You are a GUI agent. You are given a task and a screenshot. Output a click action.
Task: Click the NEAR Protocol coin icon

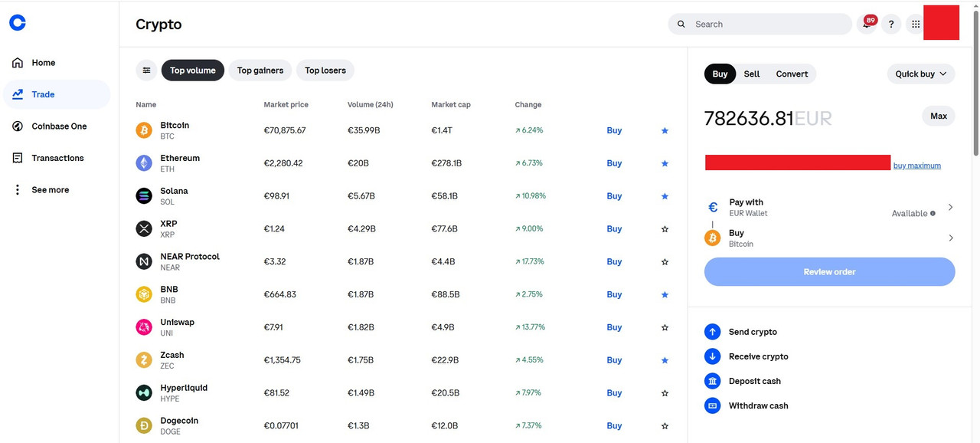click(x=144, y=261)
